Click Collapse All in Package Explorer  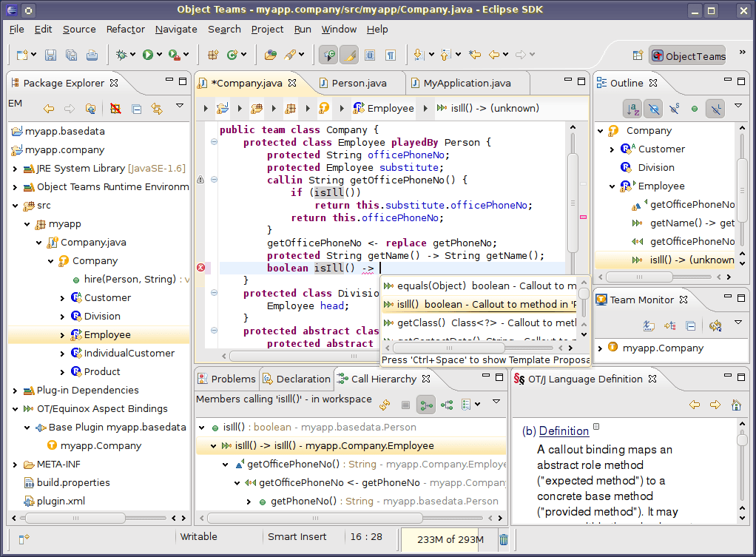pyautogui.click(x=136, y=109)
